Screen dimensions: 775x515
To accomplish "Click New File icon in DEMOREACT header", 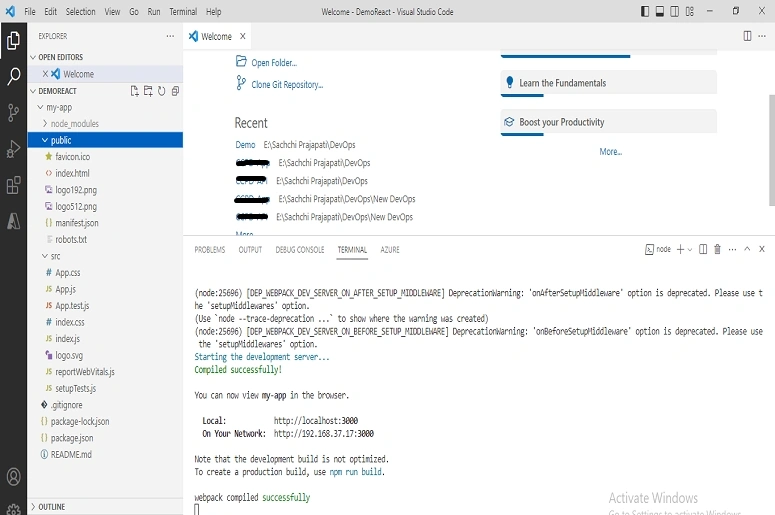I will (134, 91).
